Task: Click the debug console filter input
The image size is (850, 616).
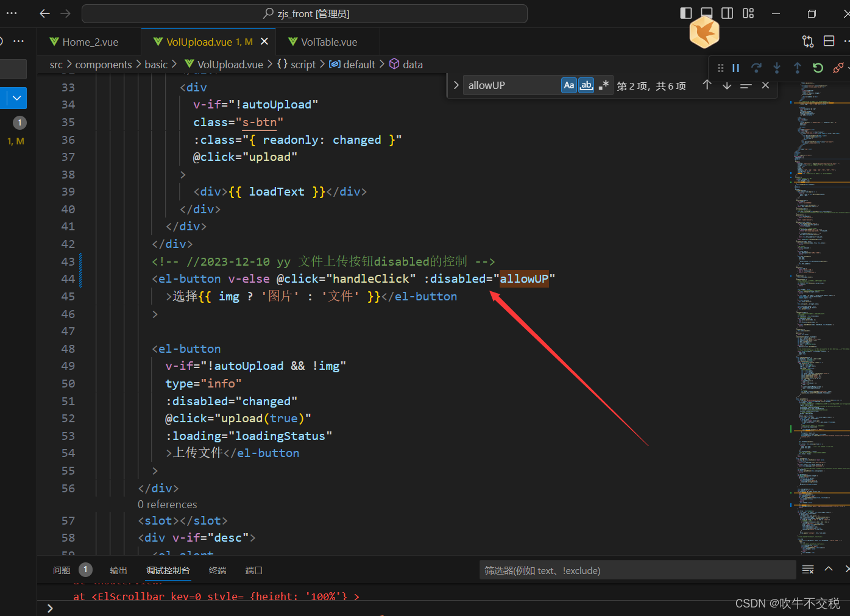Action: tap(637, 570)
